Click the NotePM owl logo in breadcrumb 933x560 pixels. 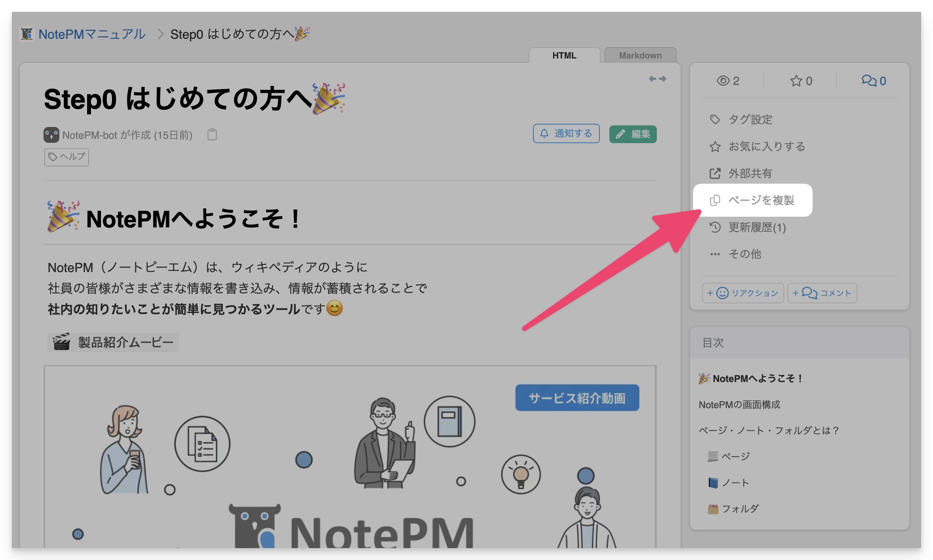(27, 34)
